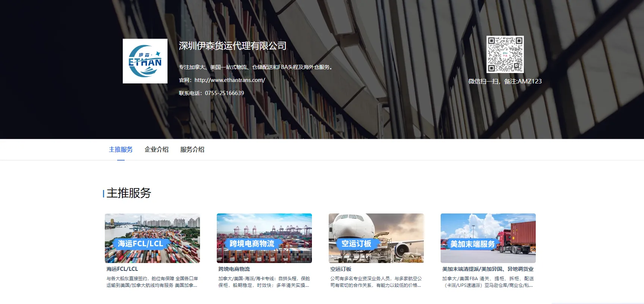
Task: Click the 跨境电商物流 title below image
Action: (234, 269)
